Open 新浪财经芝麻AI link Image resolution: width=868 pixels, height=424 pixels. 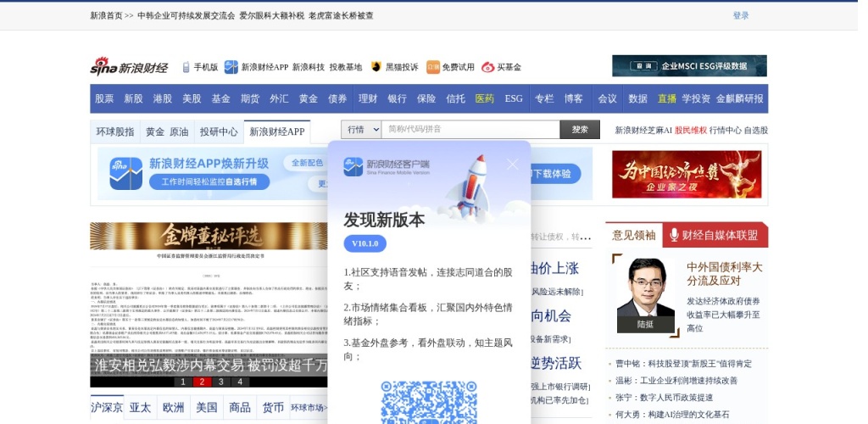(x=643, y=130)
